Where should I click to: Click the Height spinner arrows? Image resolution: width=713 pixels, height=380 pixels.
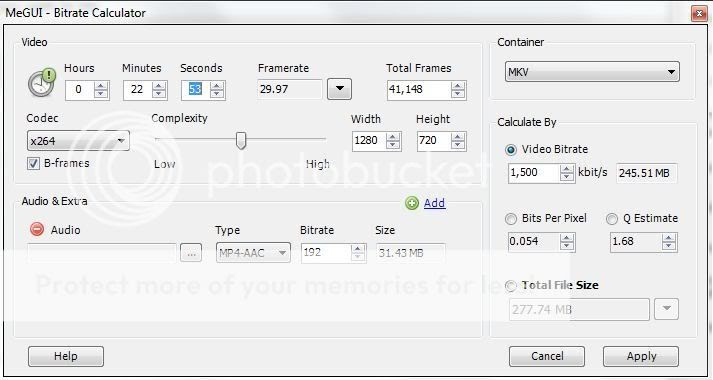point(458,141)
